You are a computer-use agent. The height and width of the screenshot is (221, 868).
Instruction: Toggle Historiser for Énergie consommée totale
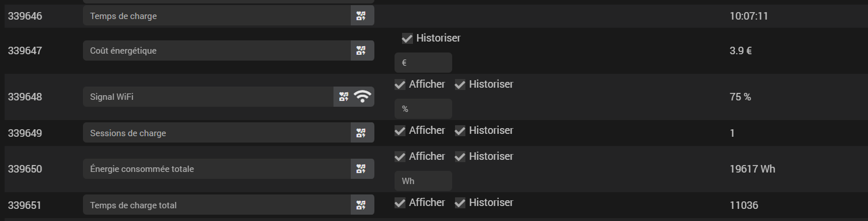(x=460, y=157)
